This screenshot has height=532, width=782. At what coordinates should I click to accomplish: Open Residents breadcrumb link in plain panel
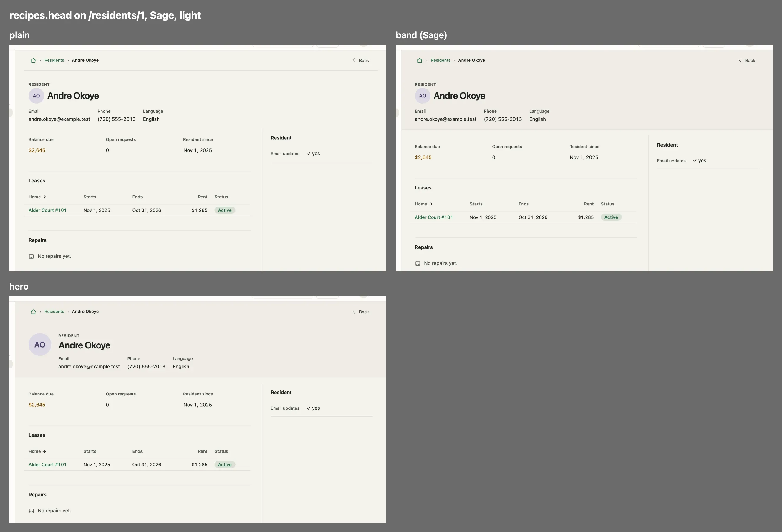coord(54,60)
